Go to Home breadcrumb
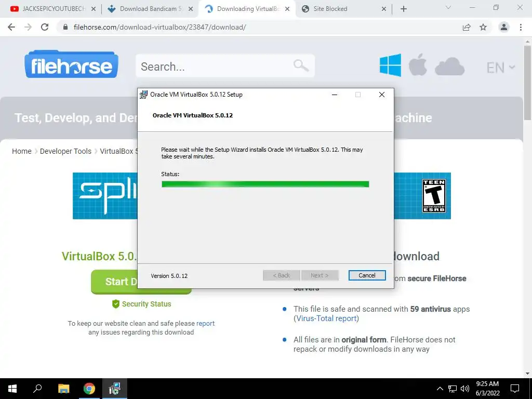Viewport: 532px width, 399px height. click(22, 151)
